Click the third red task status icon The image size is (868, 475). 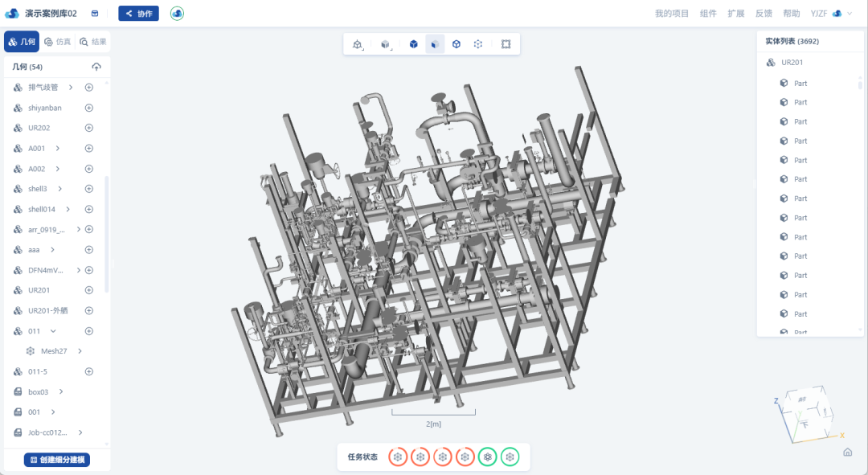pos(442,457)
